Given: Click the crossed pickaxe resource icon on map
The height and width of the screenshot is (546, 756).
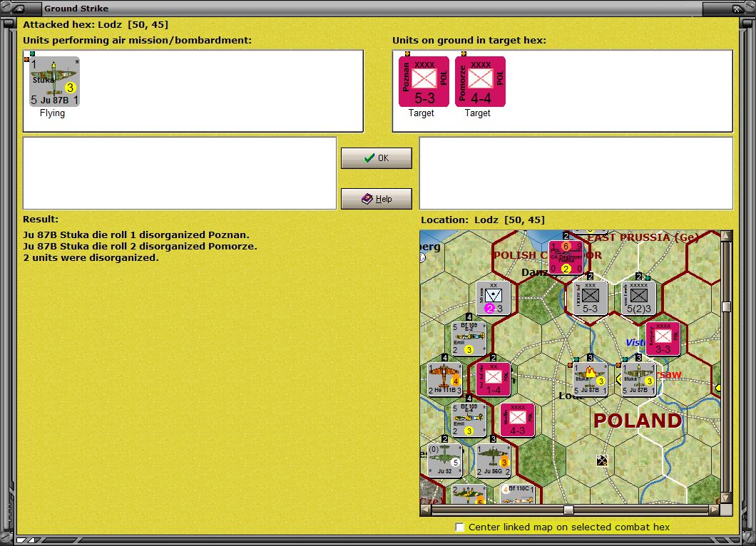Looking at the screenshot, I should [x=602, y=460].
